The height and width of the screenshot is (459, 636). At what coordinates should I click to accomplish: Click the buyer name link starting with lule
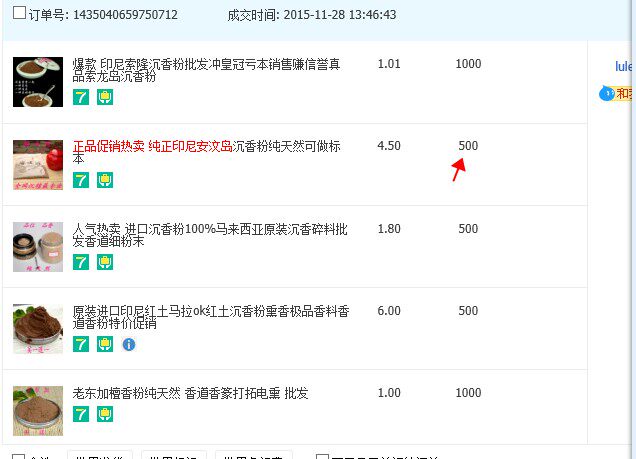623,66
